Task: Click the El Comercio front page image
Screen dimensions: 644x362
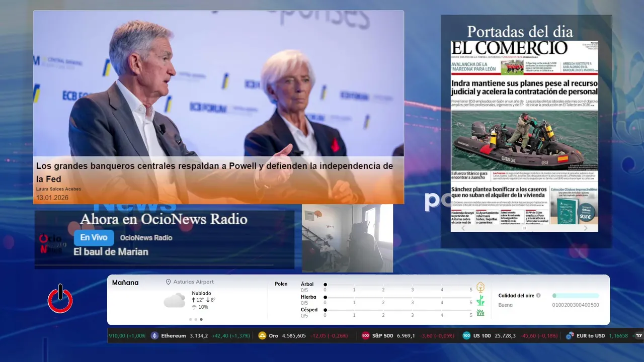Action: pyautogui.click(x=524, y=132)
